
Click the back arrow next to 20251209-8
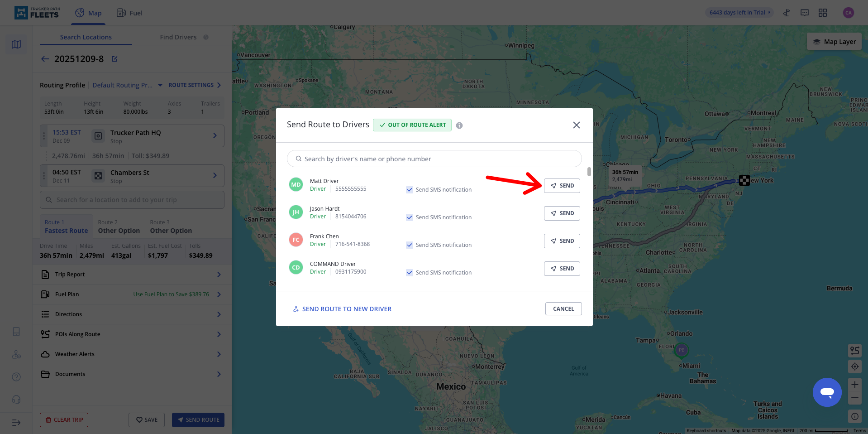[45, 59]
